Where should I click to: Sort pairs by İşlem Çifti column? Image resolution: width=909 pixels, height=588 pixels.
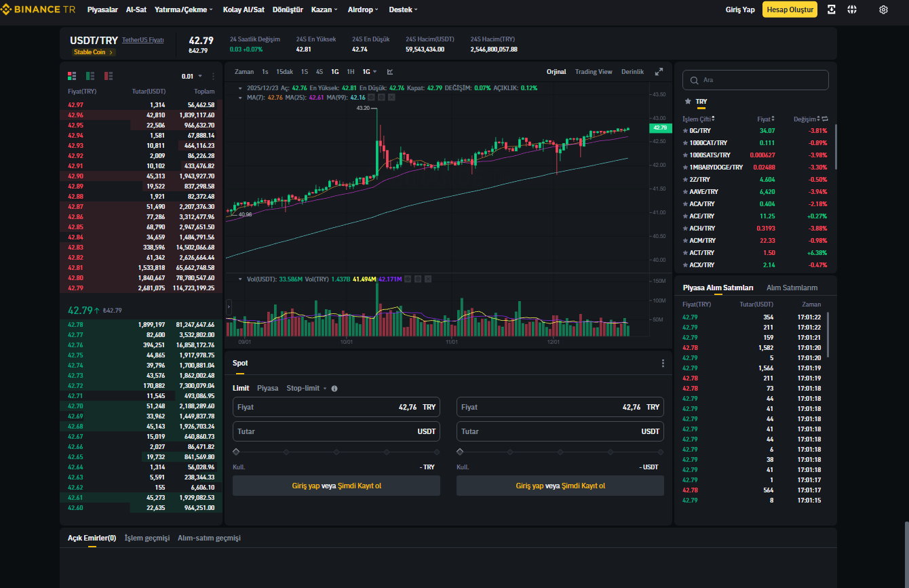pos(699,119)
